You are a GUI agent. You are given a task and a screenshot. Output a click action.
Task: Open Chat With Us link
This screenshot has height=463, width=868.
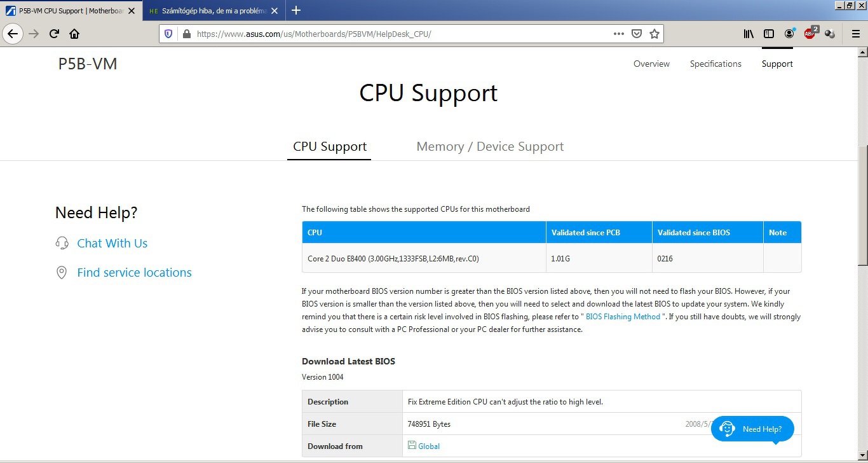click(112, 243)
